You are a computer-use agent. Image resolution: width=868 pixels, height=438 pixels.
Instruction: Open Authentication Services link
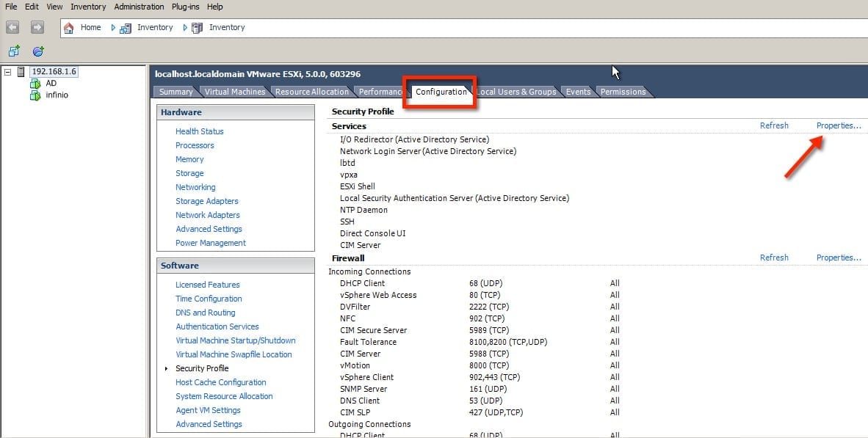pyautogui.click(x=217, y=326)
